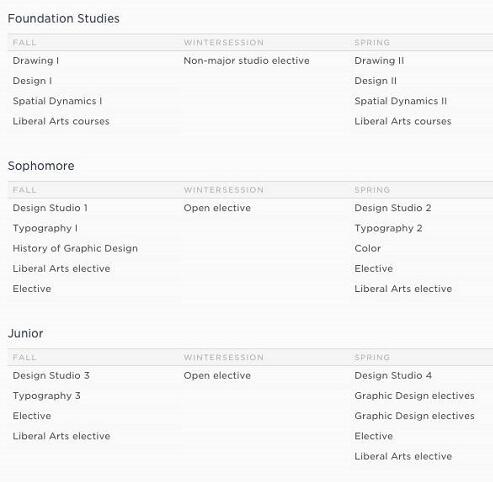
Task: Click Design I in Foundation fall
Action: (x=32, y=81)
